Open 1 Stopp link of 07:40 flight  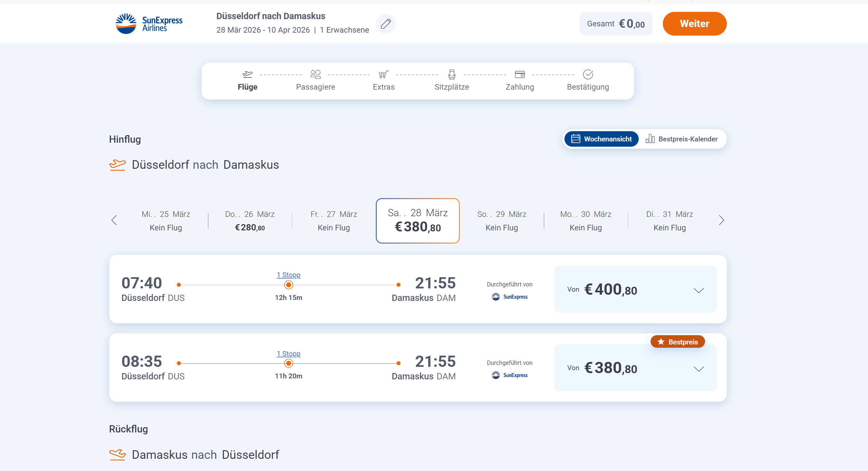288,275
